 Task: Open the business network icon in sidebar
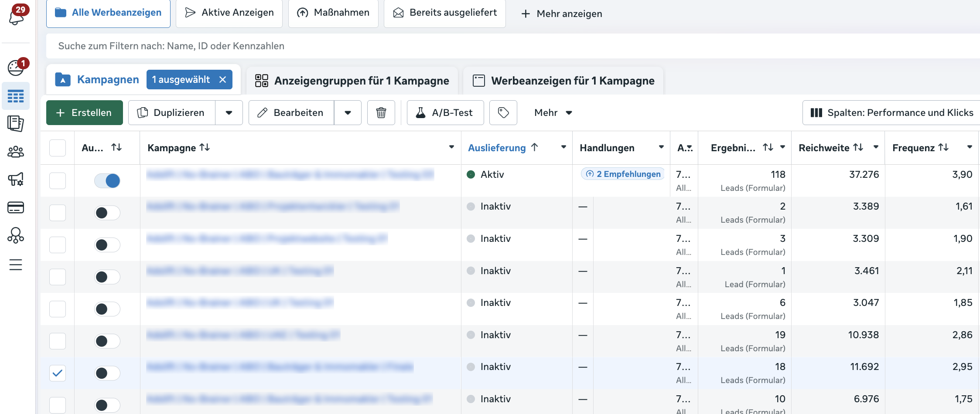[x=16, y=235]
